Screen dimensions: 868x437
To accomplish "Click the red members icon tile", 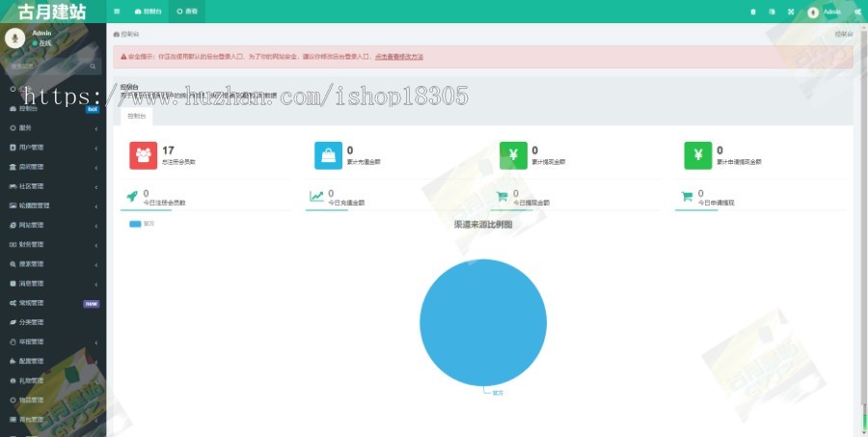I will pos(144,155).
